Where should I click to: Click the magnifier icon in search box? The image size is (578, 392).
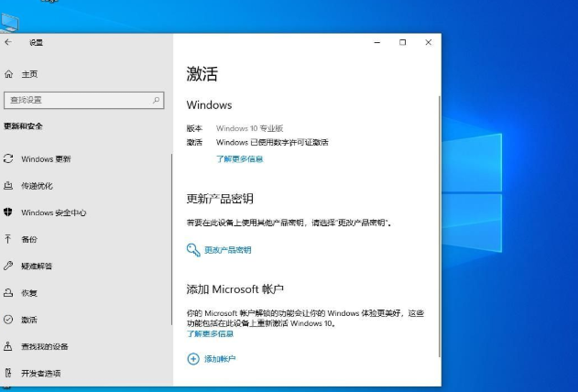(157, 99)
